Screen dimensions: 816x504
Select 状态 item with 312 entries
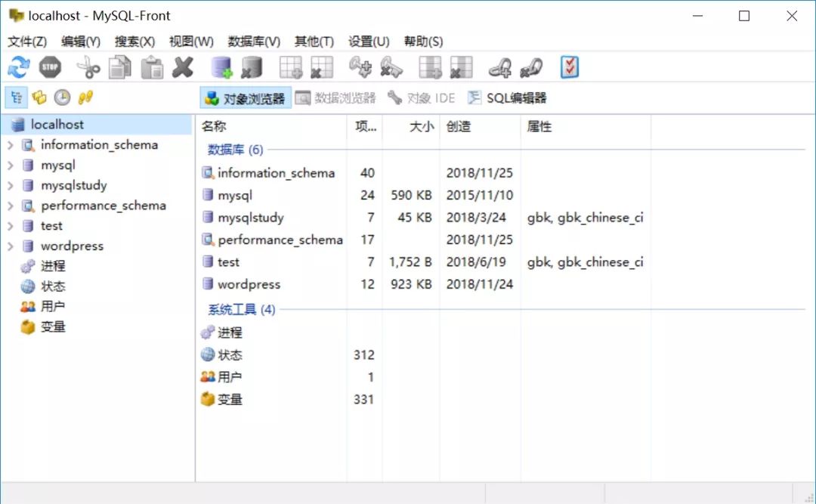[x=230, y=355]
